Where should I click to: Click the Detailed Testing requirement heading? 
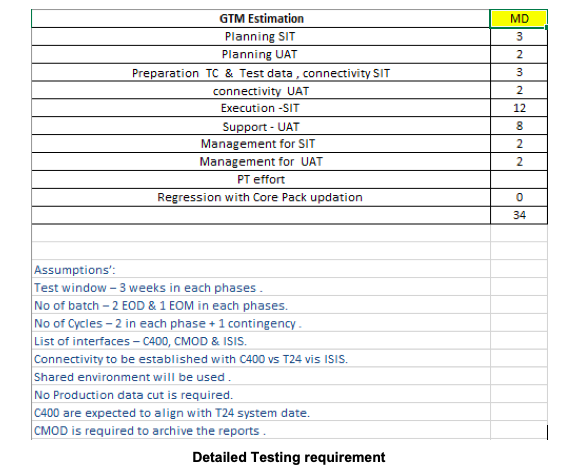[289, 457]
